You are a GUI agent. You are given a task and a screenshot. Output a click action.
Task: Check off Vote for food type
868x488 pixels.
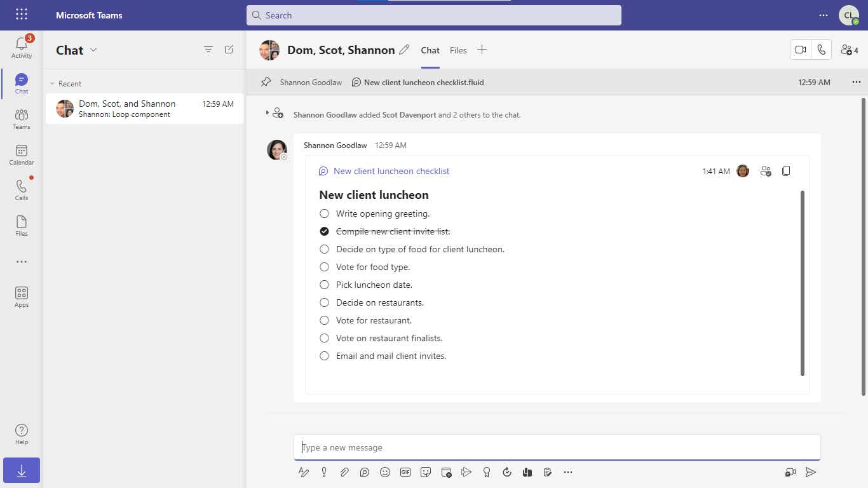(x=325, y=267)
